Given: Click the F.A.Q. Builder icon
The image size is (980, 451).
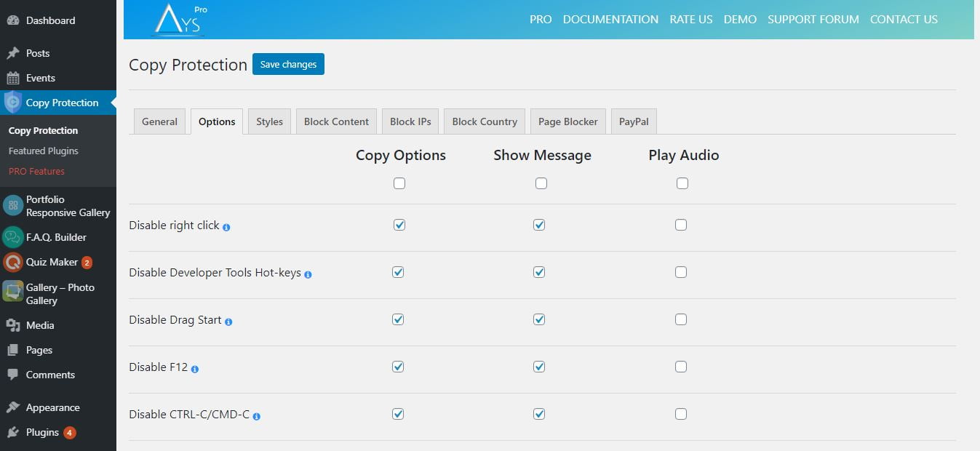Looking at the screenshot, I should 13,237.
